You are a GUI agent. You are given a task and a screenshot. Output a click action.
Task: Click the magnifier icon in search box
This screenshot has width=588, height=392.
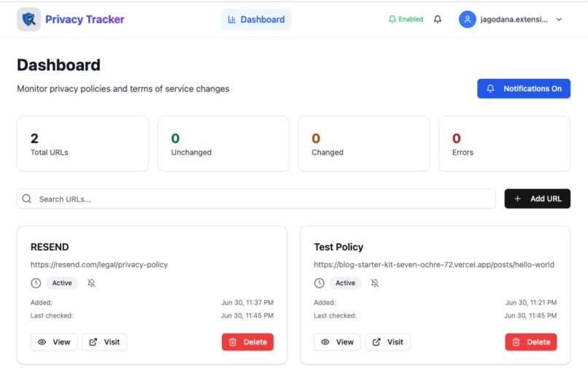pyautogui.click(x=26, y=199)
